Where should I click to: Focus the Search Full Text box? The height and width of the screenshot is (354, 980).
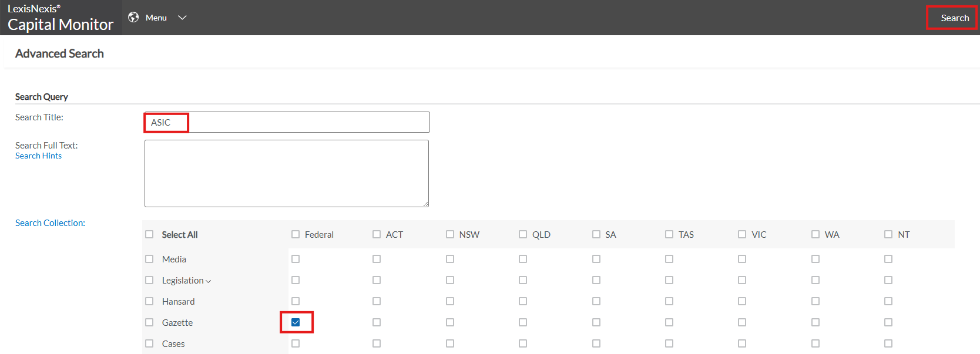[x=287, y=173]
